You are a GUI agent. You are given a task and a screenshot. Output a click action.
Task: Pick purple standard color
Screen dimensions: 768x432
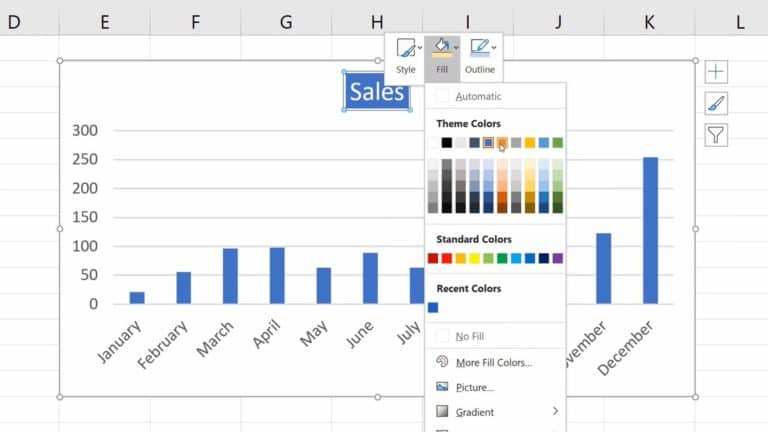tap(557, 258)
